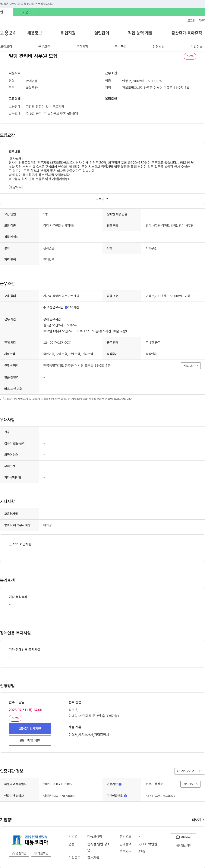Report via 거짓구인광고 신고 button

click(x=190, y=771)
